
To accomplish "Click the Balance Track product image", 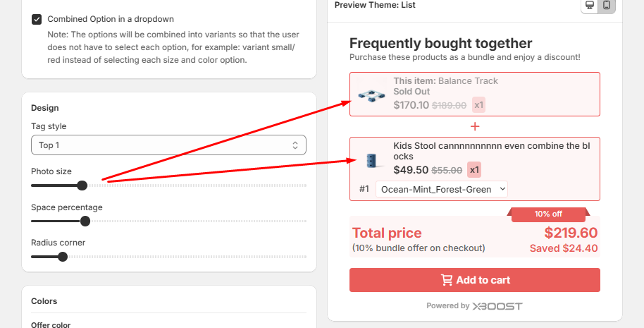I will click(371, 95).
